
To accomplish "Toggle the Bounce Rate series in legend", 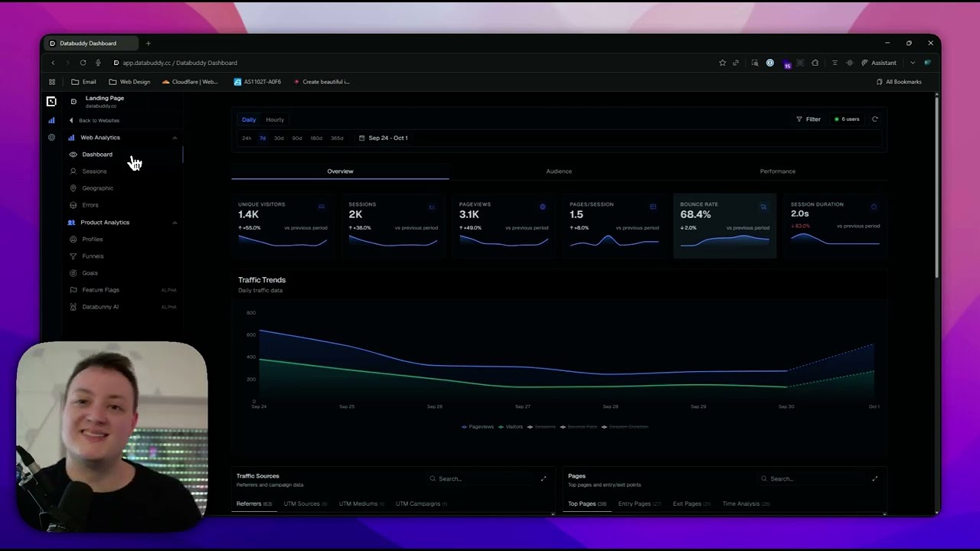I will click(x=579, y=426).
